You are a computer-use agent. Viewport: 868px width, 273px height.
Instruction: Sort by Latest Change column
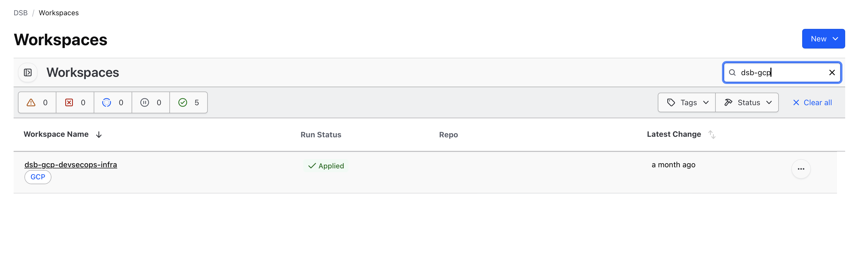click(x=711, y=135)
